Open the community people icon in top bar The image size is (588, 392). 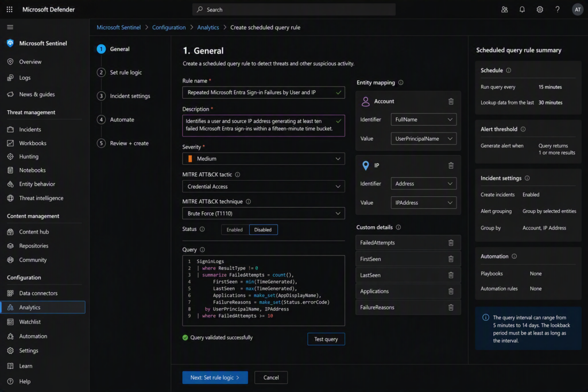(504, 9)
